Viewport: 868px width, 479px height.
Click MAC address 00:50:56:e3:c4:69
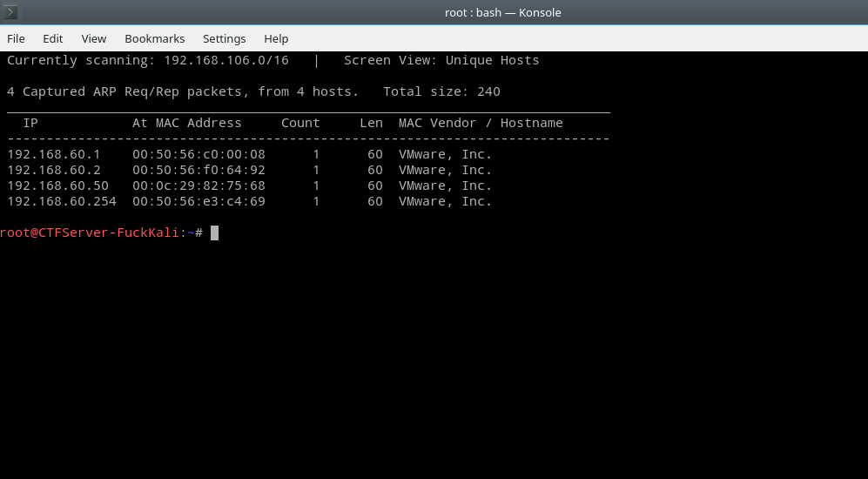(198, 201)
